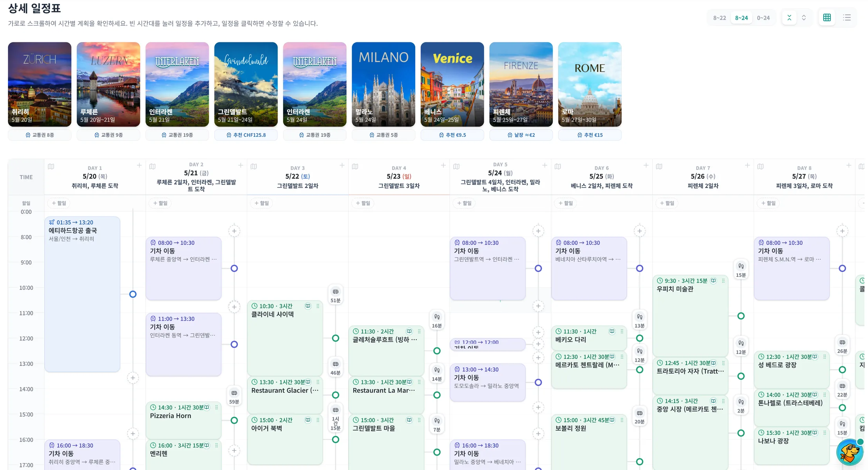Select the MILANO city card
The height and width of the screenshot is (470, 868).
point(383,85)
